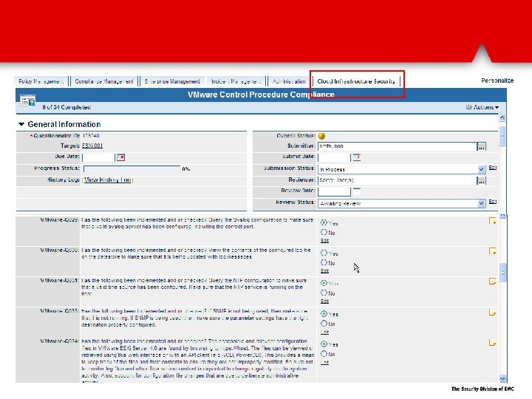Open the note icon for VMware-Q033
Image resolution: width=532 pixels, height=399 pixels.
[492, 312]
